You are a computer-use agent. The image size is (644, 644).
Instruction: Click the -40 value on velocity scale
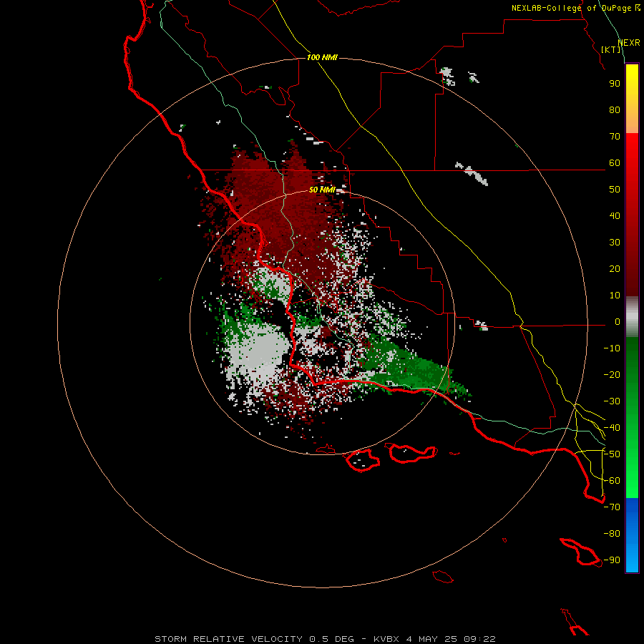(612, 428)
